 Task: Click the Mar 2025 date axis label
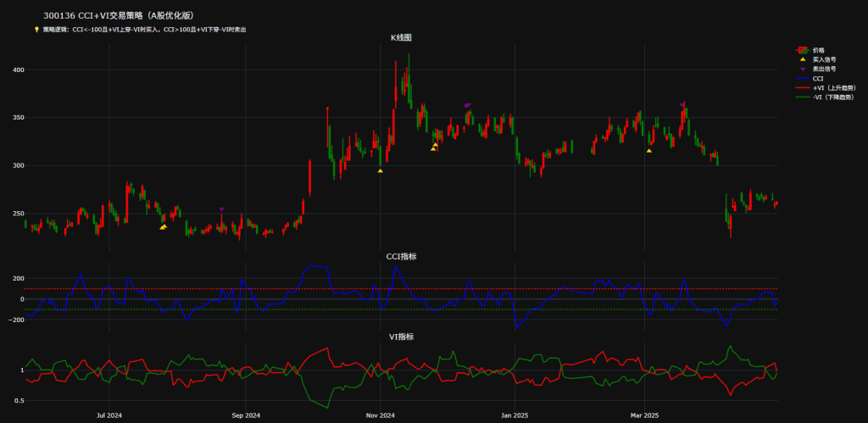point(645,415)
